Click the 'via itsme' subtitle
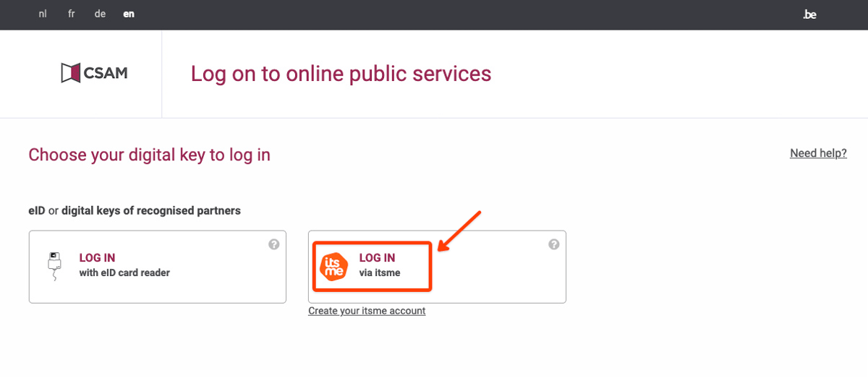 pyautogui.click(x=380, y=273)
